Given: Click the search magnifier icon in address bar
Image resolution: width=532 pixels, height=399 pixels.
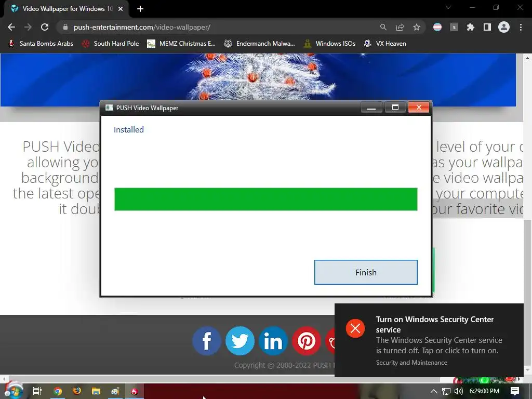Looking at the screenshot, I should click(x=383, y=27).
